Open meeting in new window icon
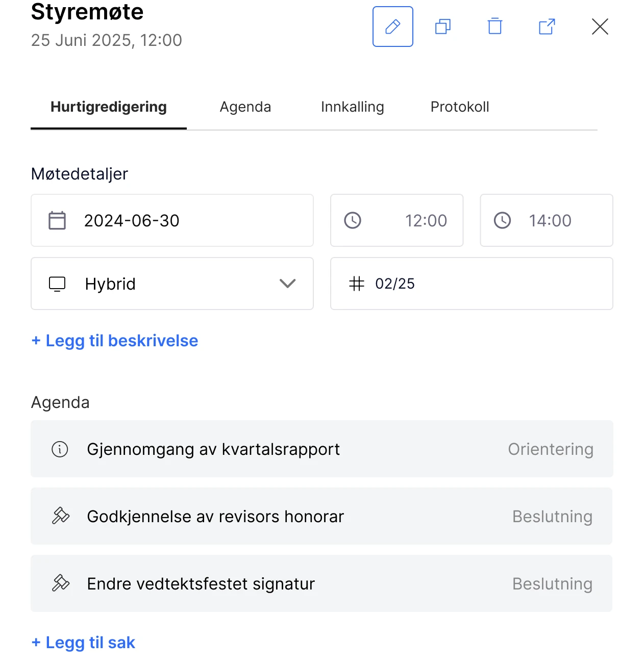 [x=547, y=27]
